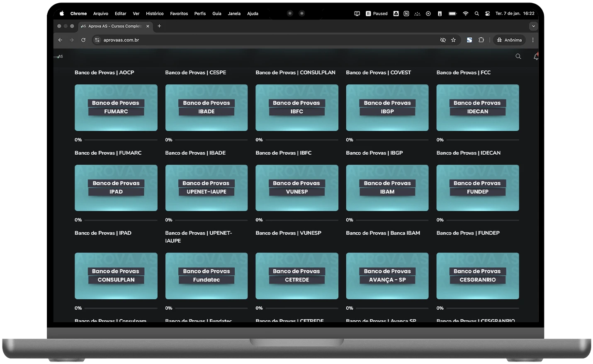Open the Histórico menu
Image resolution: width=593 pixels, height=364 pixels.
155,14
